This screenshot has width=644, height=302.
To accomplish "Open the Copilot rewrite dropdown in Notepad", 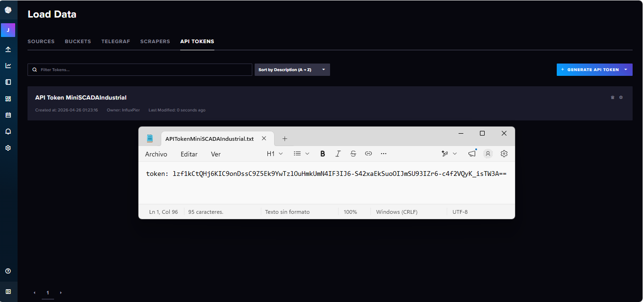I will click(x=449, y=154).
